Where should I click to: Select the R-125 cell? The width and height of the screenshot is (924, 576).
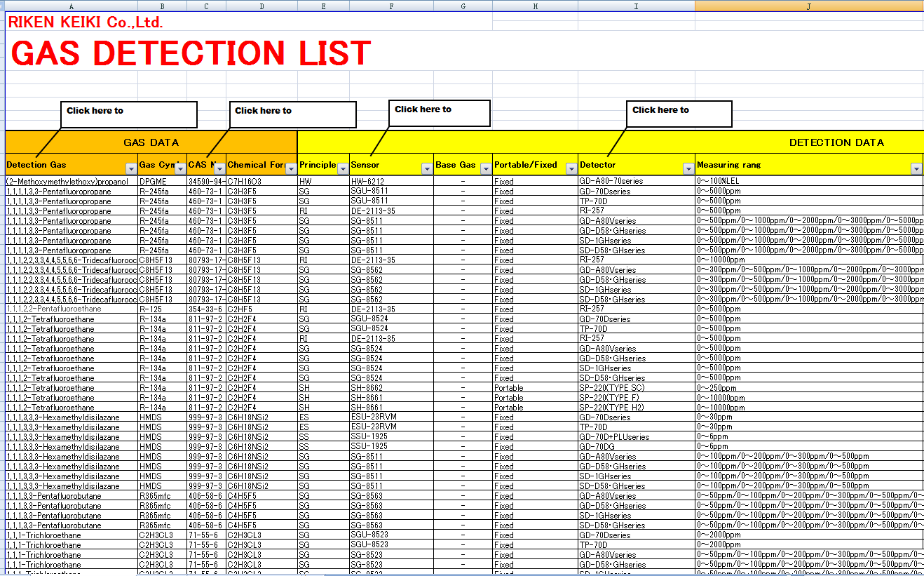click(x=162, y=309)
